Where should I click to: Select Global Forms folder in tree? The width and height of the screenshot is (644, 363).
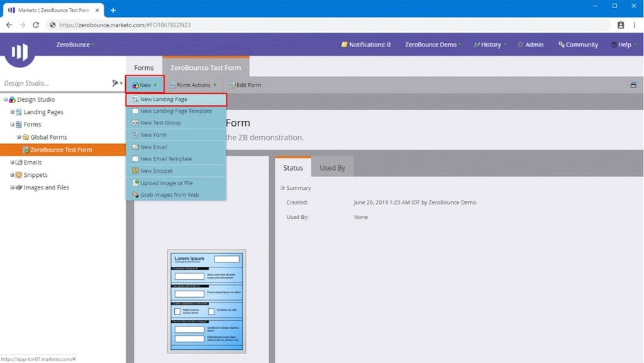48,137
